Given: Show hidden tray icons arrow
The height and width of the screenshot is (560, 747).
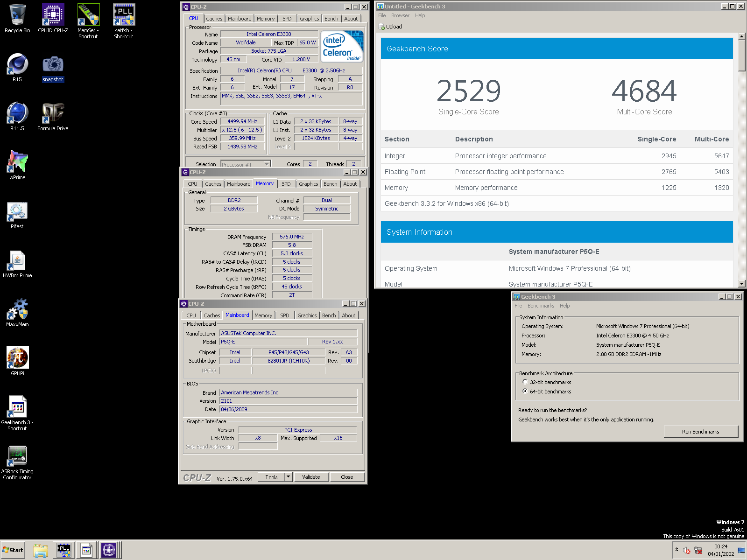Looking at the screenshot, I should pyautogui.click(x=677, y=550).
